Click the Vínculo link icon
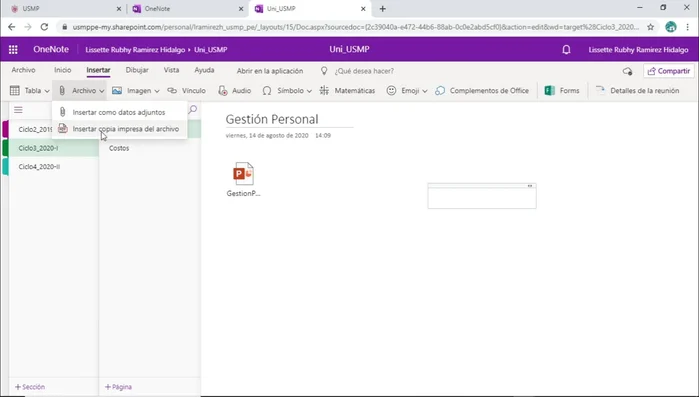Image resolution: width=699 pixels, height=397 pixels. pos(172,90)
